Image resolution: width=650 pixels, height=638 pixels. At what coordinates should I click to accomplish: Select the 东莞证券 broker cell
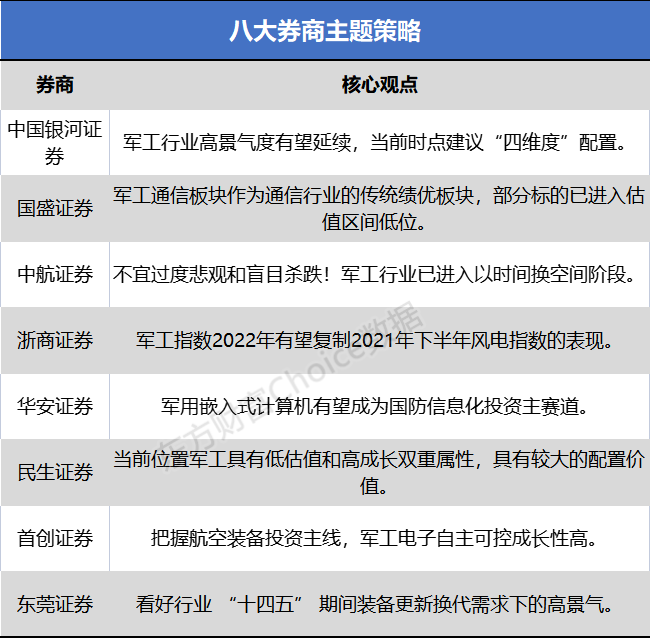[x=55, y=604]
